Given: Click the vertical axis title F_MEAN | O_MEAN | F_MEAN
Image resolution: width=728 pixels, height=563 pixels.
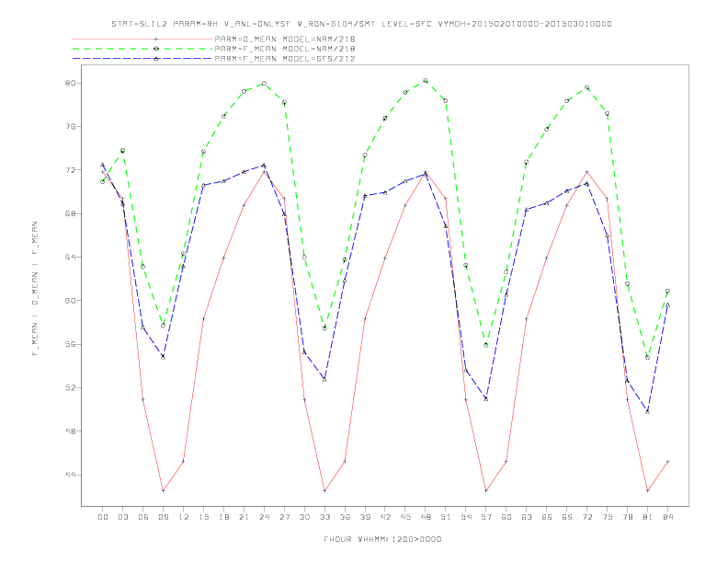Looking at the screenshot, I should pos(35,289).
